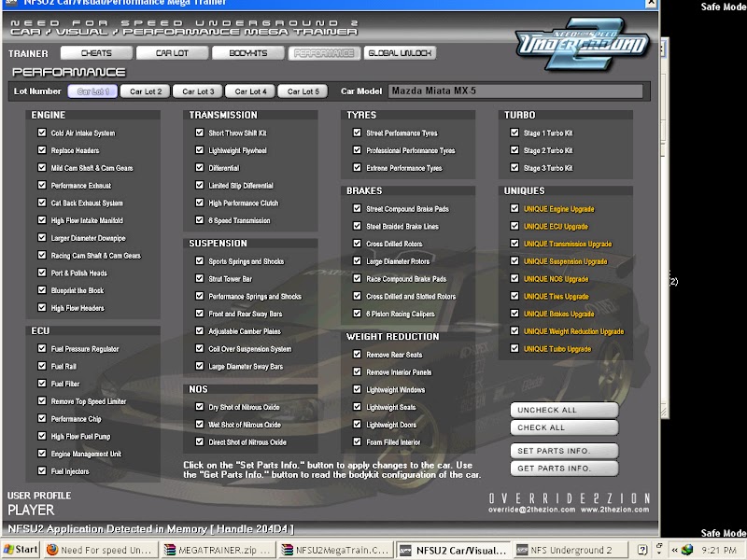Uncheck UNIQUE NOS Upgrade
747x560 pixels.
[514, 278]
